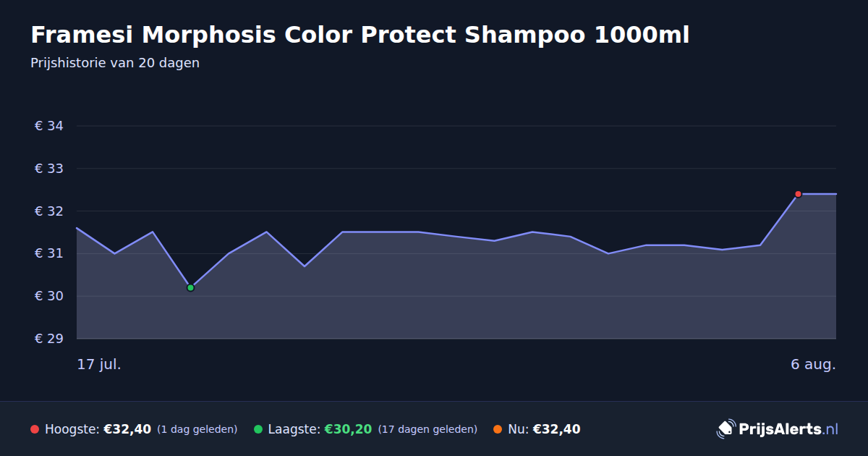Select the green lowest-price point on chart
This screenshot has height=456, width=868.
tap(190, 288)
